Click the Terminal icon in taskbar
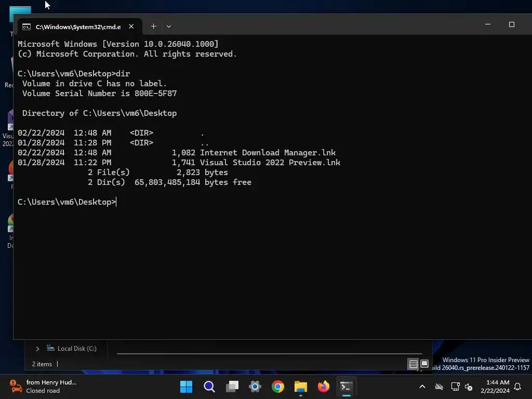The image size is (532, 399). pyautogui.click(x=346, y=387)
